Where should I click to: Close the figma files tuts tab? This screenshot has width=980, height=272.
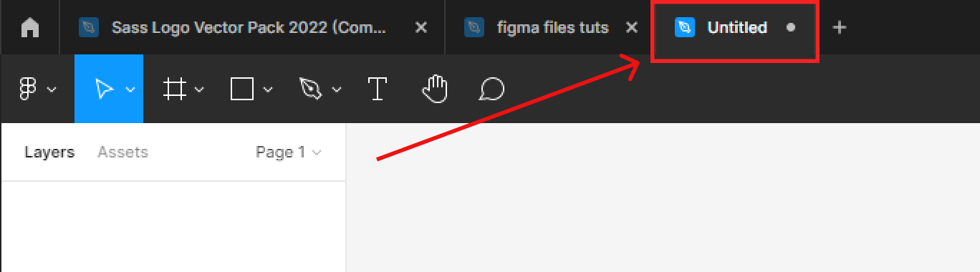(x=631, y=28)
